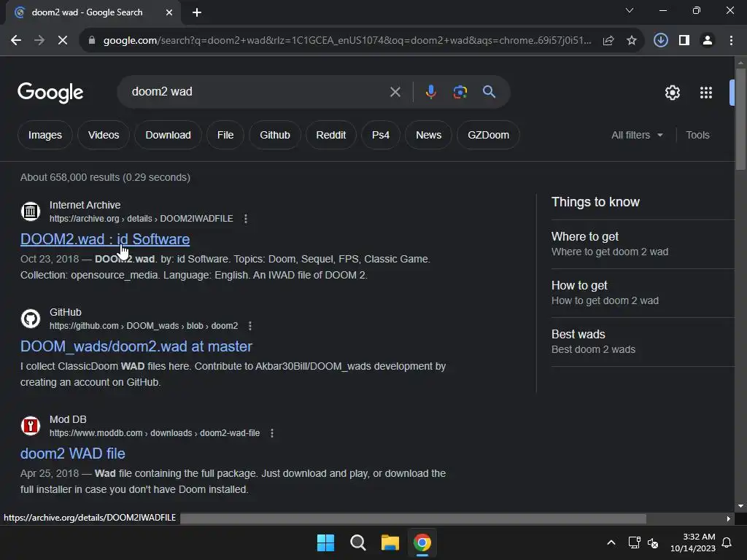Open Google quick settings gear
747x560 pixels.
(x=672, y=93)
